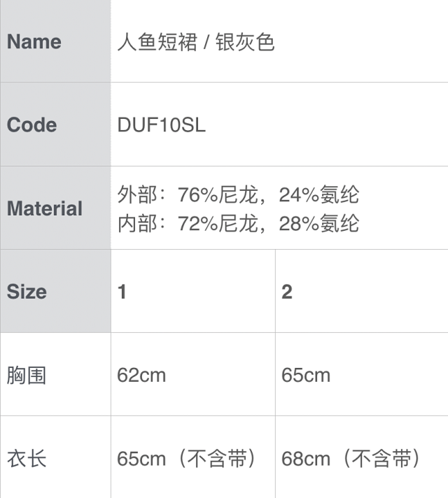Click the Material row header cell
This screenshot has width=448, height=498.
click(x=45, y=208)
